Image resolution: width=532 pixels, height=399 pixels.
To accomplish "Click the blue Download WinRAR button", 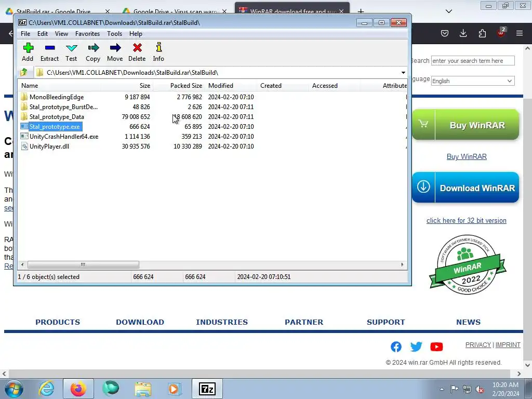I will 465,187.
